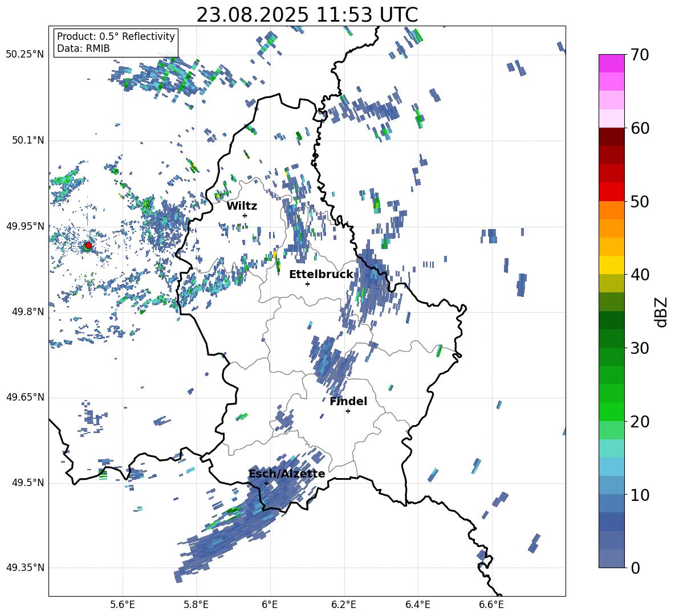Screen dimensions: 675x616
Task: Click the 49.95°N latitude label
Action: (x=25, y=226)
